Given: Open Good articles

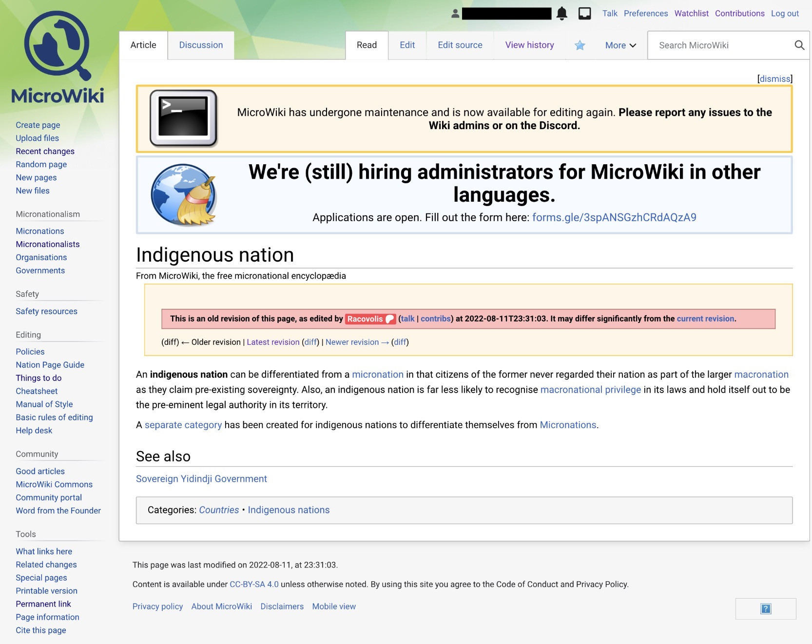Looking at the screenshot, I should (x=40, y=472).
